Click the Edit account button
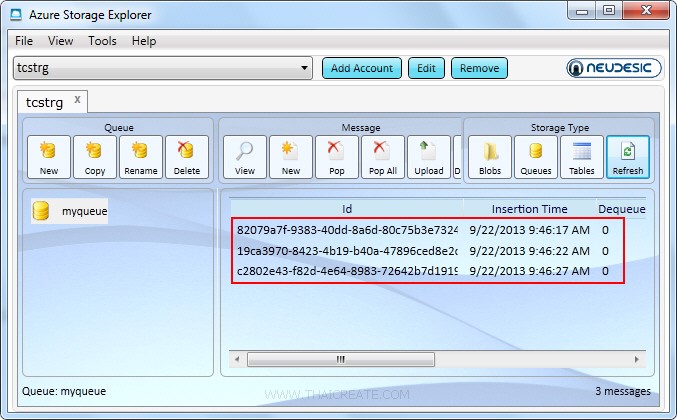The width and height of the screenshot is (677, 420). 426,68
